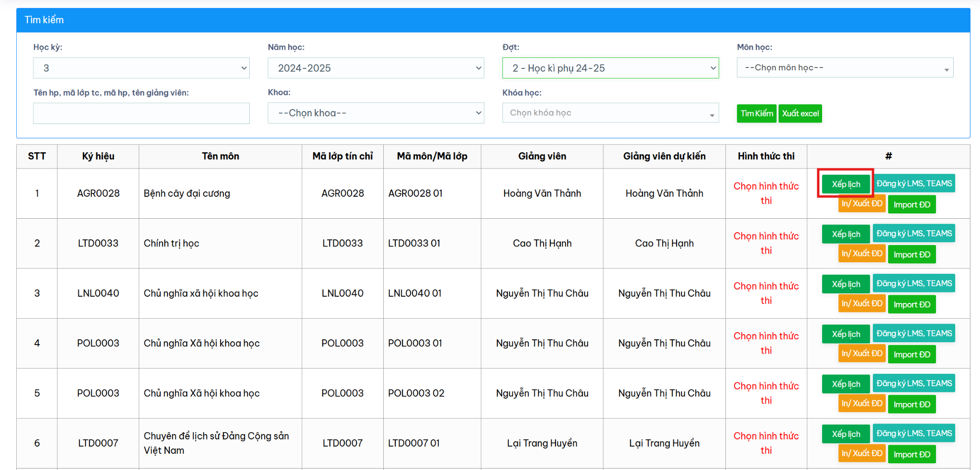This screenshot has width=980, height=470.
Task: Click Đăng ký LMS, TEAMS for LTD0033
Action: click(914, 233)
